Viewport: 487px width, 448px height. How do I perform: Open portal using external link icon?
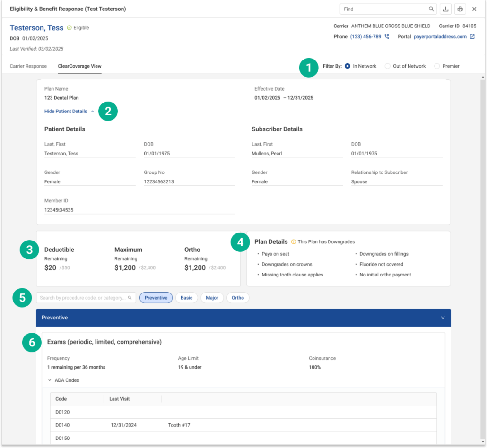tap(472, 37)
